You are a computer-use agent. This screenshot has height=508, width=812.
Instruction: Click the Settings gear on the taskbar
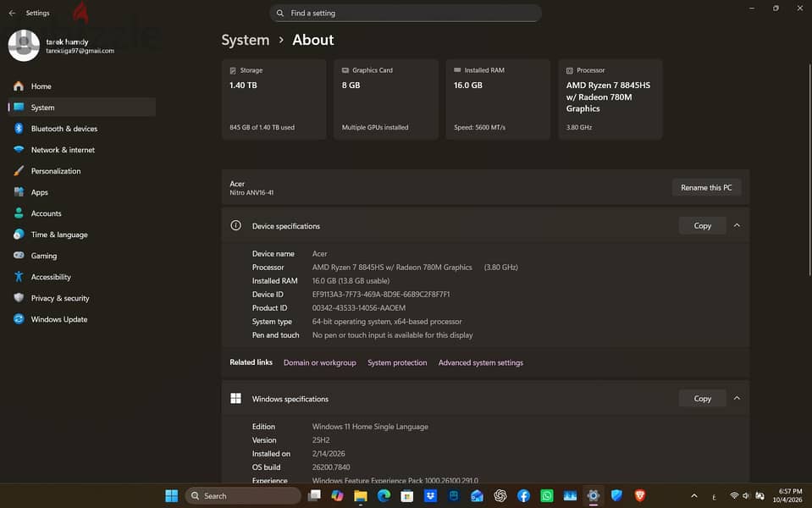click(x=593, y=495)
